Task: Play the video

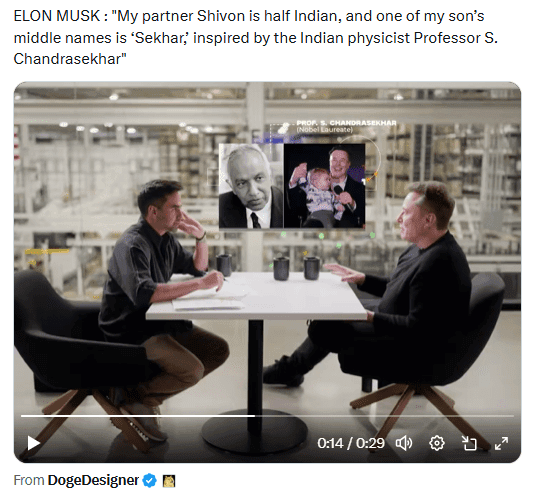Action: [x=34, y=443]
